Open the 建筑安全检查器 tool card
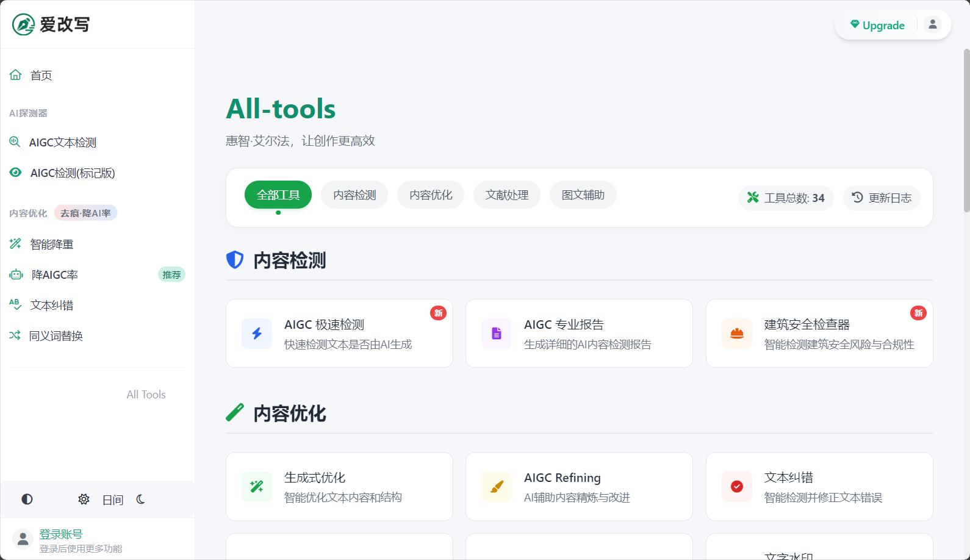This screenshot has width=970, height=560. 819,333
